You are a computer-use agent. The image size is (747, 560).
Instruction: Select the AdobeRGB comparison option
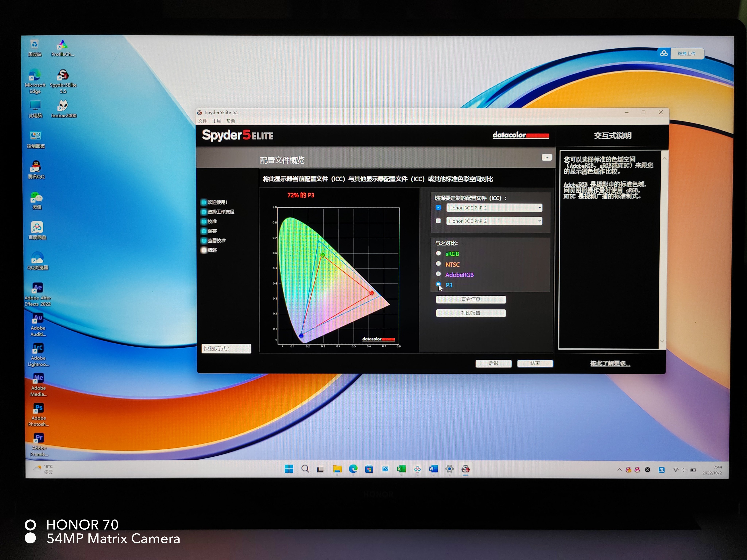pyautogui.click(x=438, y=274)
